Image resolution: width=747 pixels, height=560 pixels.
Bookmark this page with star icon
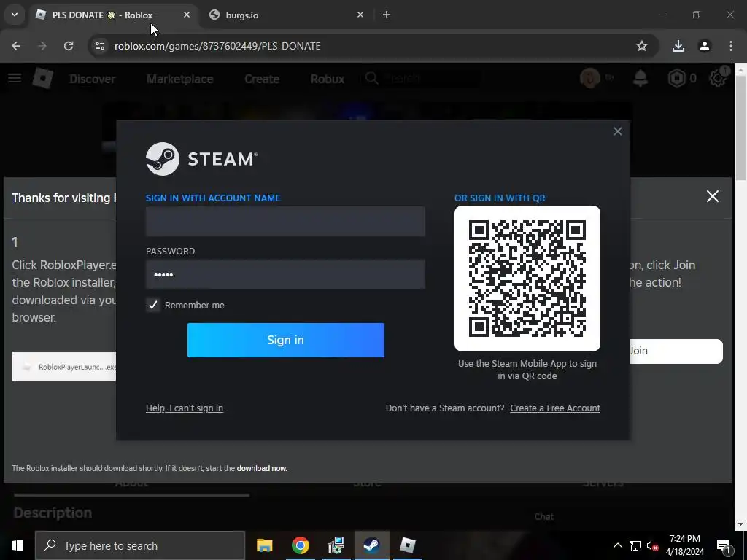pyautogui.click(x=642, y=46)
